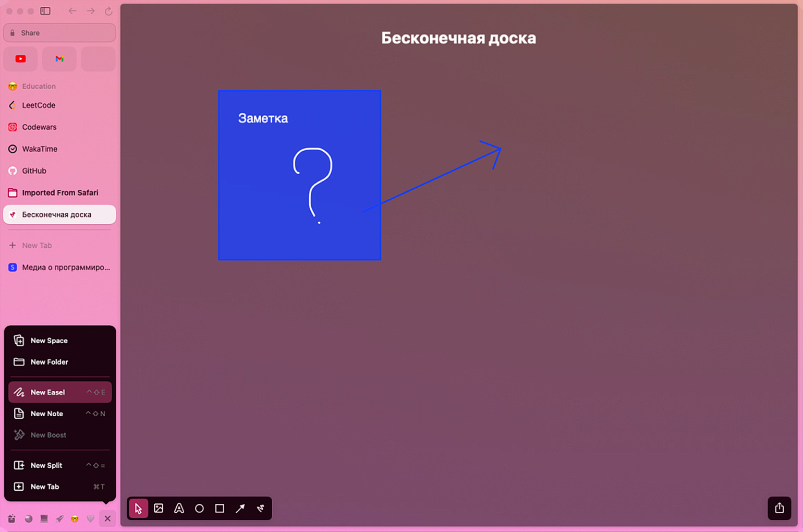Open the pinned Gmail favorite
Screen dimensions: 803x532
59,59
